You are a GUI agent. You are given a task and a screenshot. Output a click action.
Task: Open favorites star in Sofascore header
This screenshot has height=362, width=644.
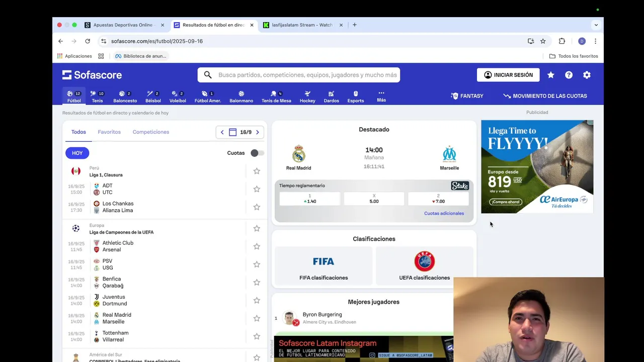coord(551,75)
